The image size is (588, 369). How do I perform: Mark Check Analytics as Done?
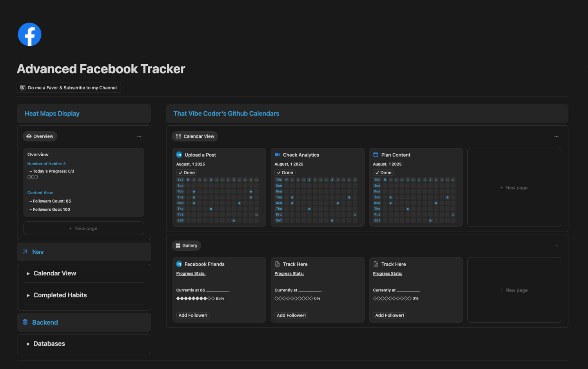pos(285,173)
